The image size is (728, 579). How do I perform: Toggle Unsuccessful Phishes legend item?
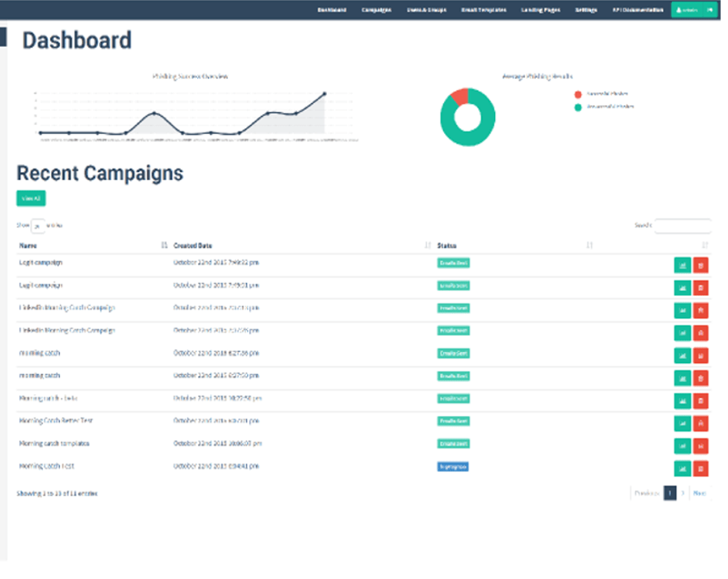pyautogui.click(x=602, y=106)
